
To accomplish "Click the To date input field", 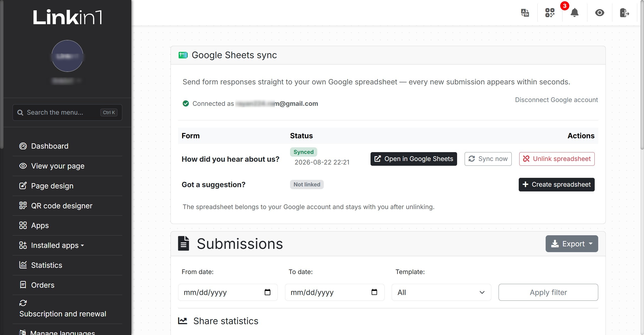I will point(335,292).
